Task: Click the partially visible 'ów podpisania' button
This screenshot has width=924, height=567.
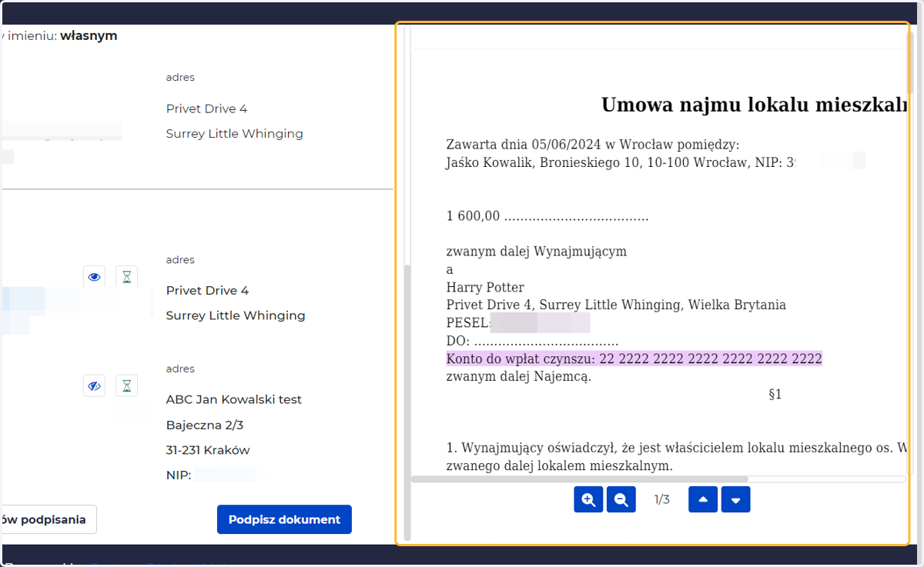Action: [48, 519]
